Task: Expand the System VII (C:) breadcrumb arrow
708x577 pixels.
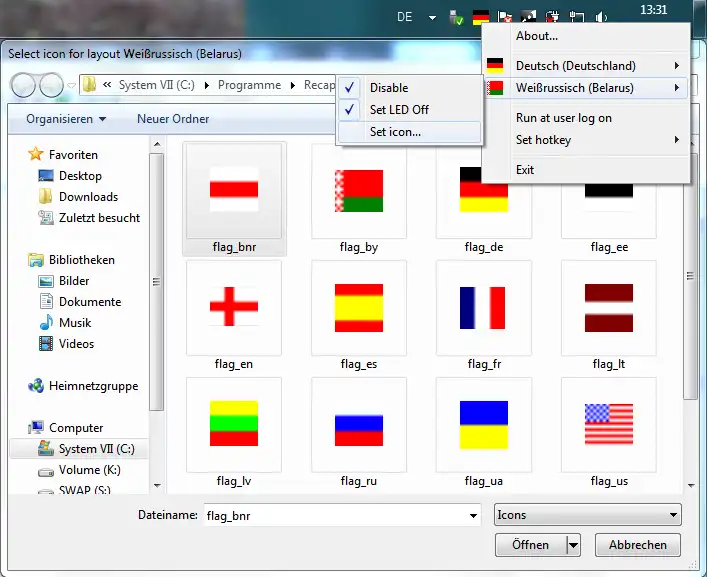Action: click(x=206, y=85)
